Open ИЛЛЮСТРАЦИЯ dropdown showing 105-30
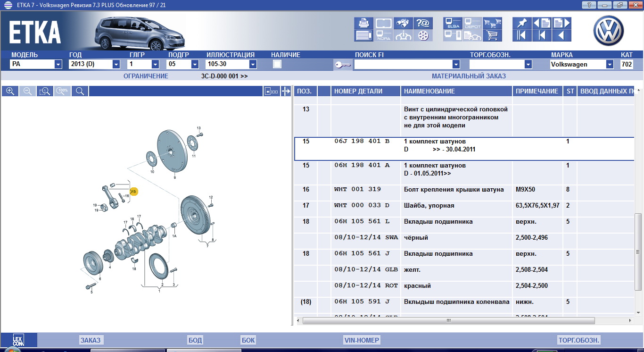 253,64
